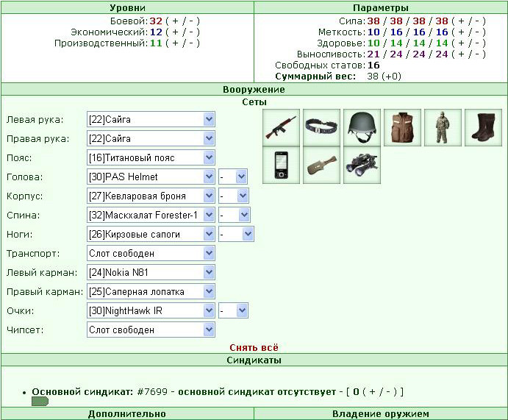The height and width of the screenshot is (420, 508).
Task: Click the Saiga rifle set icon
Action: click(x=281, y=128)
